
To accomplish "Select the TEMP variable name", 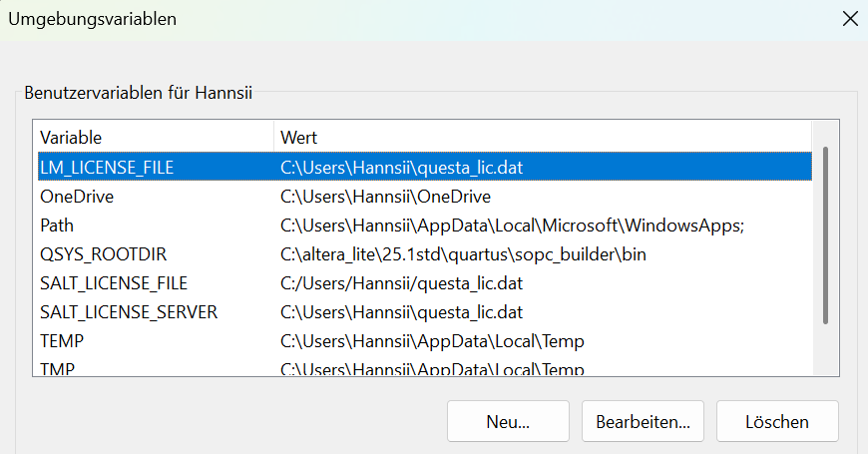I will coord(62,341).
